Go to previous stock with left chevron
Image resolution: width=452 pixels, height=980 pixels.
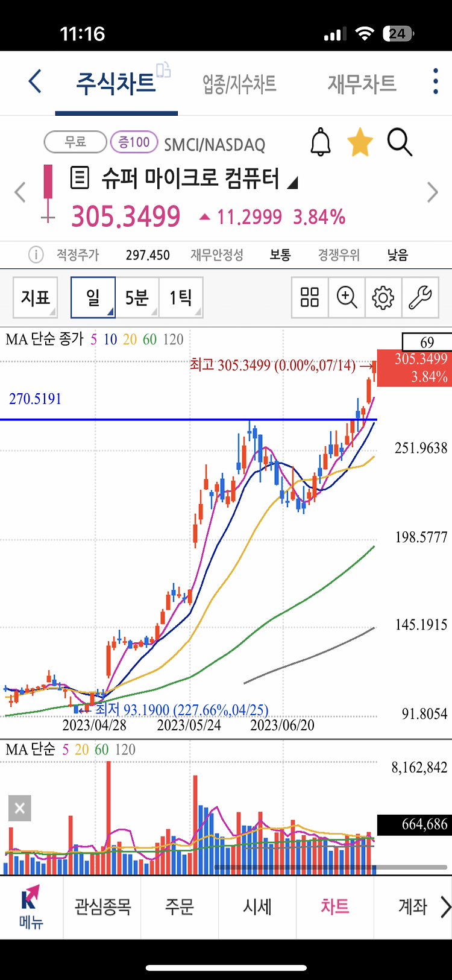20,192
